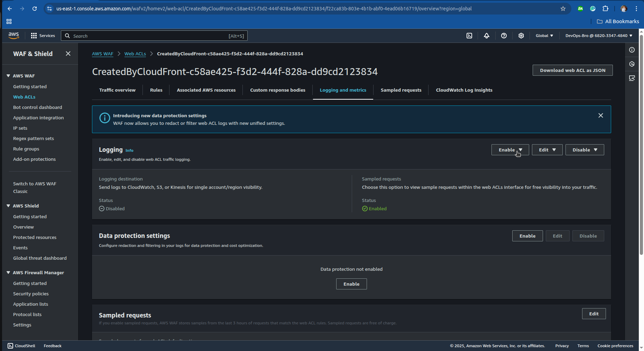Open CloudWatch Log Insights tab
This screenshot has width=644, height=351.
464,90
